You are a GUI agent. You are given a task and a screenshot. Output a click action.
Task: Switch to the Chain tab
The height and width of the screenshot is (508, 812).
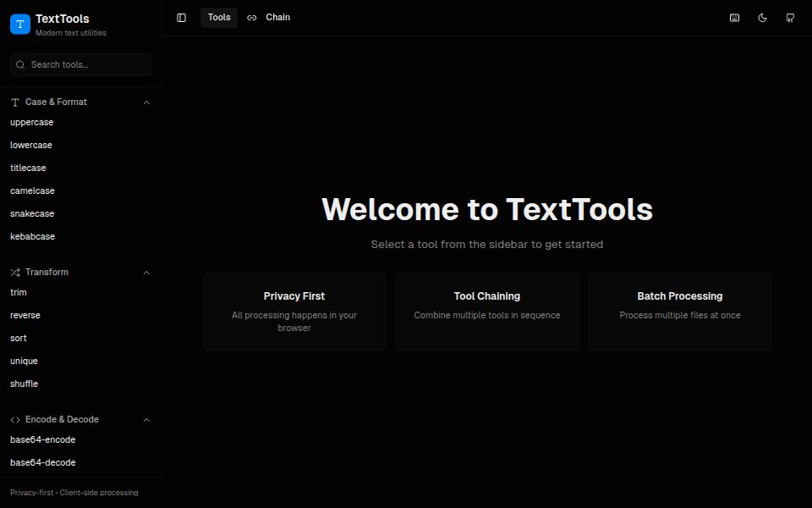pos(277,17)
